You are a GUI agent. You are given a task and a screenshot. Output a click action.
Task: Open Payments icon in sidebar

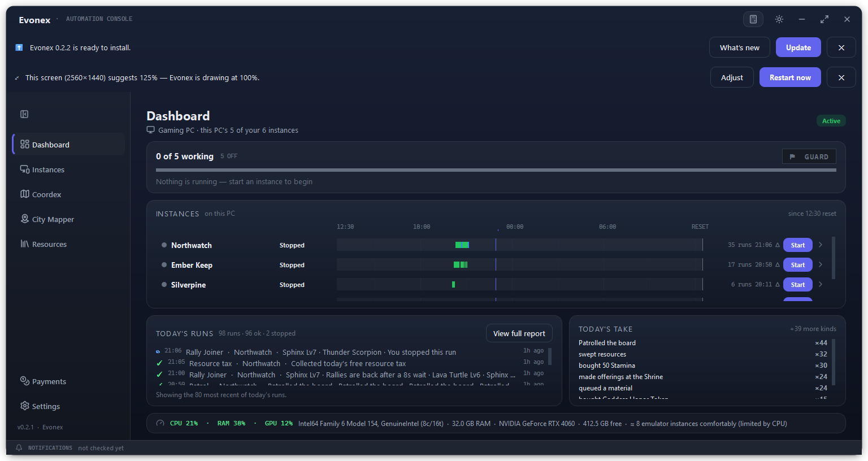[x=25, y=381]
